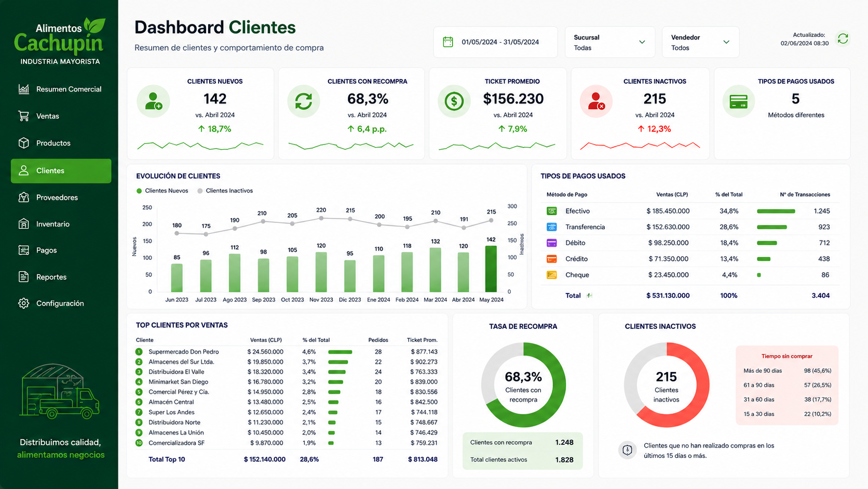This screenshot has width=868, height=489.
Task: Open Proveedores from the sidebar
Action: coord(61,197)
